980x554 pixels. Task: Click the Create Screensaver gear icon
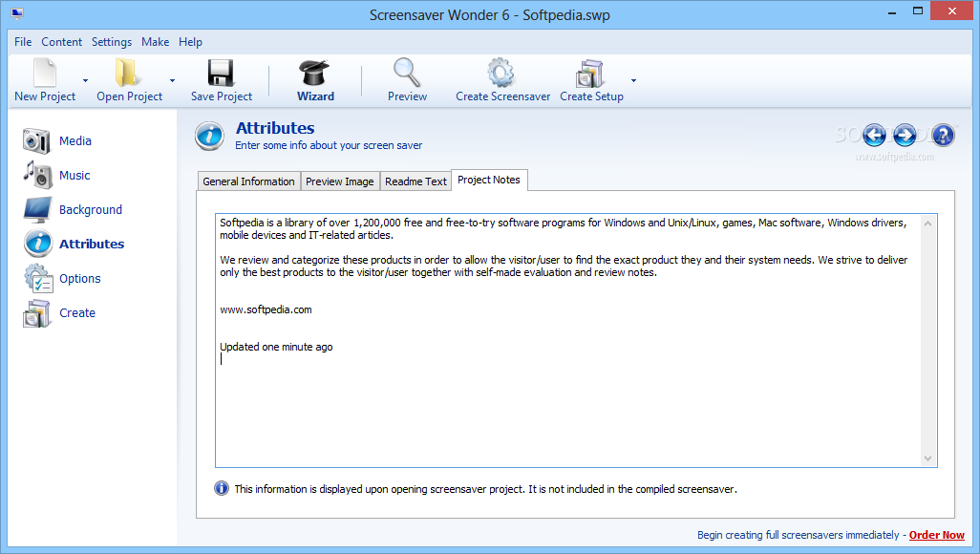501,73
